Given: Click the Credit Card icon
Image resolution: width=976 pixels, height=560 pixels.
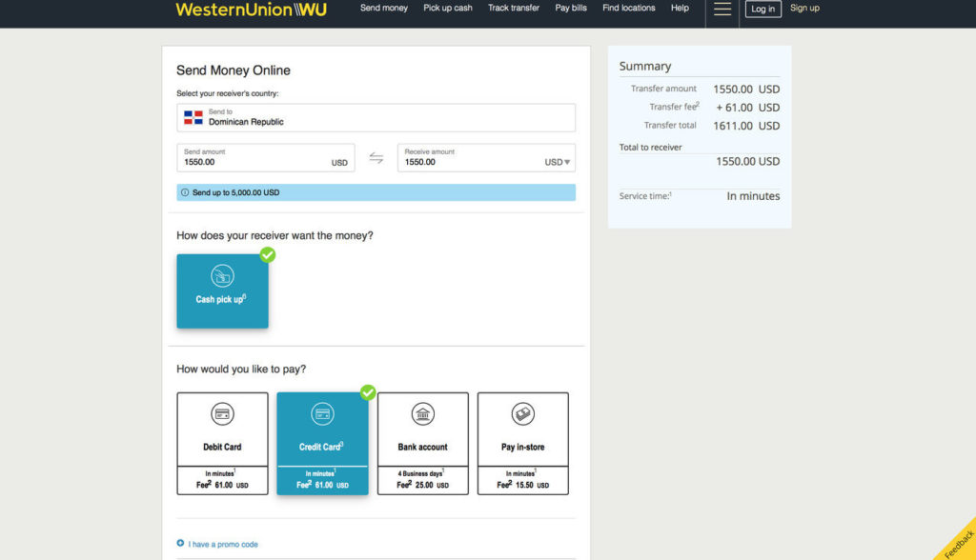Looking at the screenshot, I should 322,413.
